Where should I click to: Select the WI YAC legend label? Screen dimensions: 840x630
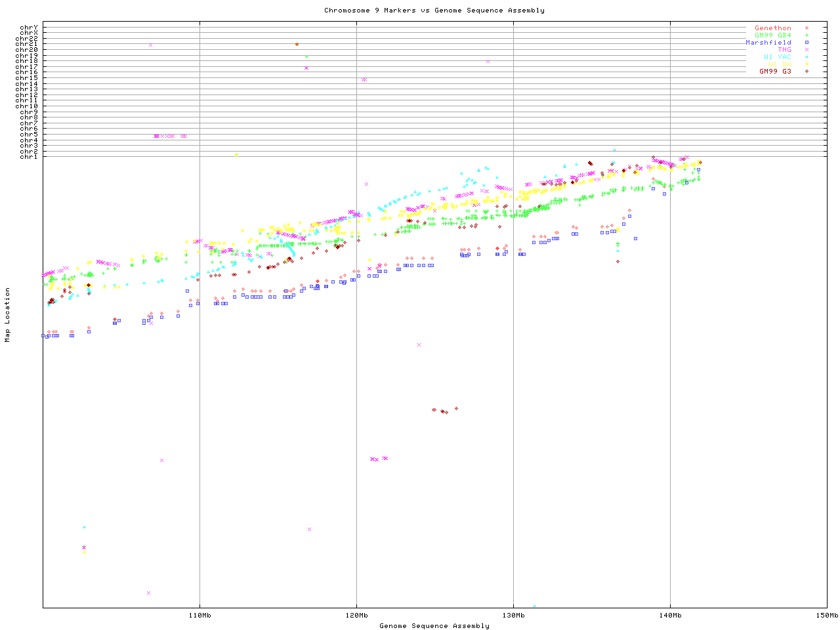pos(777,57)
